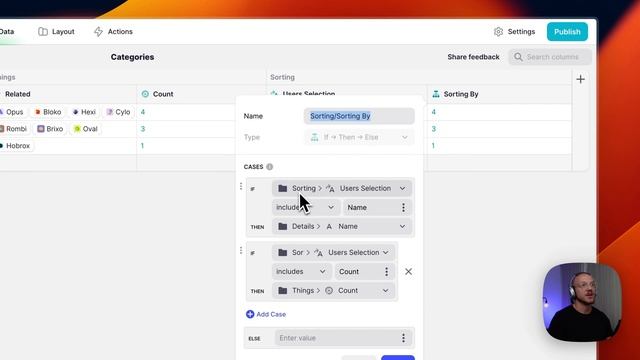Screen dimensions: 640x360
Task: Click the Opus related item chip
Action: (12, 112)
